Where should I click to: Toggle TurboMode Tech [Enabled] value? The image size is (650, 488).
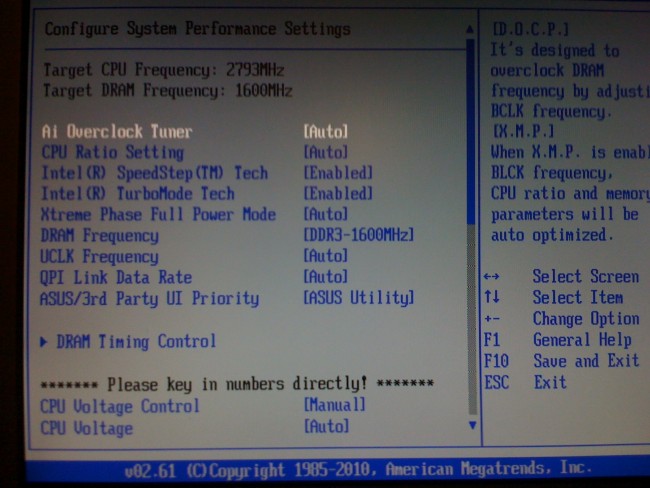338,194
